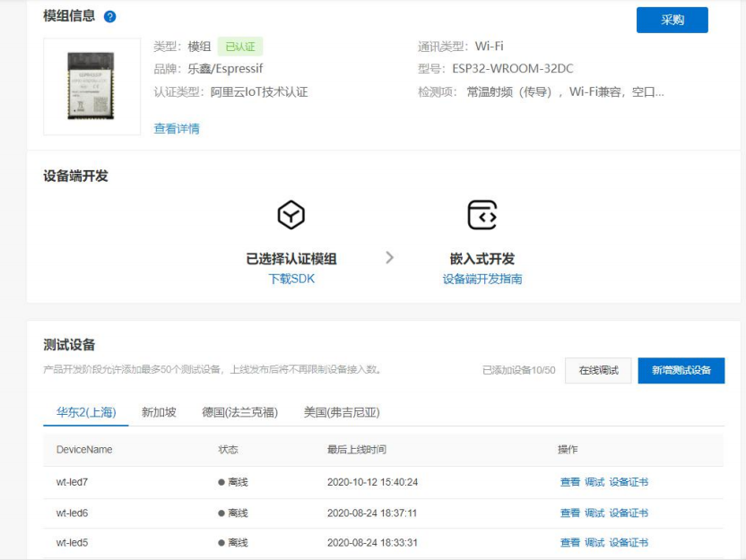Click 下载SDK to download the SDK
The image size is (746, 560).
[x=291, y=279]
